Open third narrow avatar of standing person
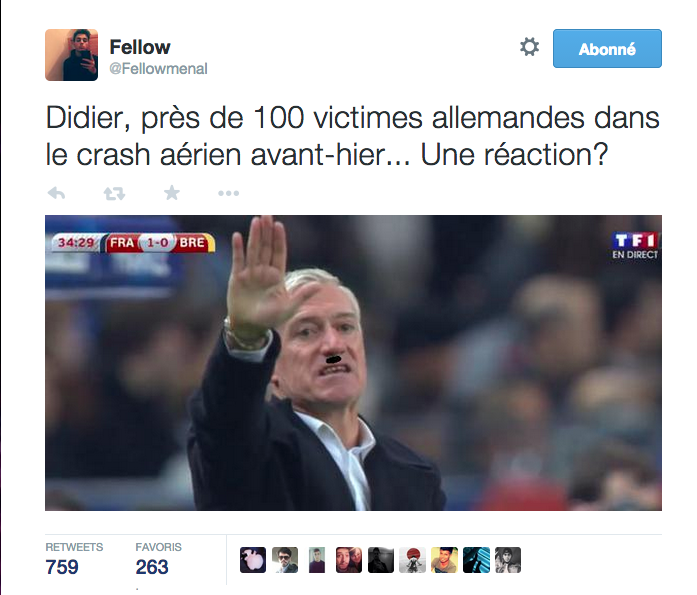 tap(317, 560)
